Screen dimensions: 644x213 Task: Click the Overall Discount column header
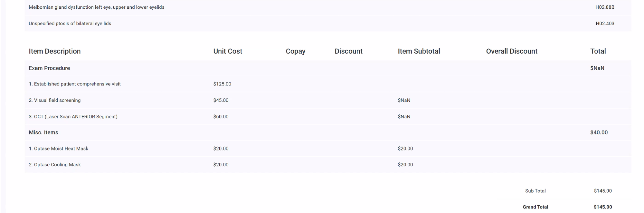pos(511,51)
